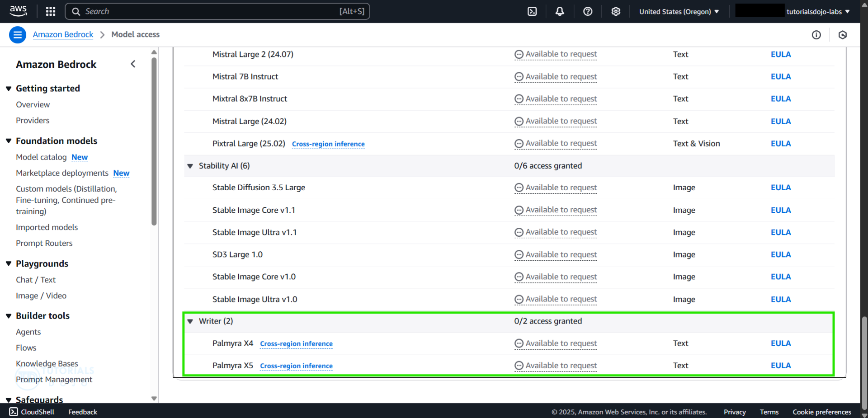Collapse the Stability AI (6) group
Screen dimensions: 868x418
click(x=190, y=166)
